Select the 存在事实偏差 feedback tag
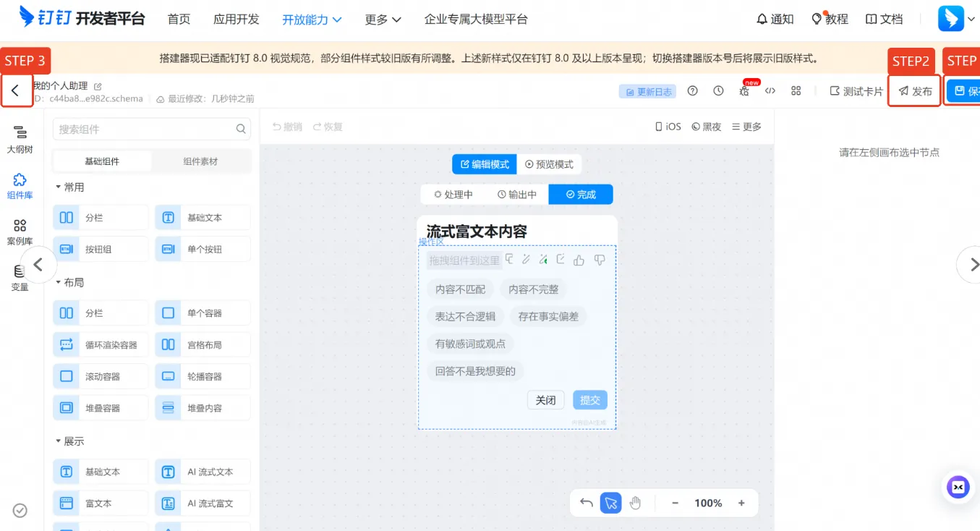Screen dimensions: 980x531 548,316
